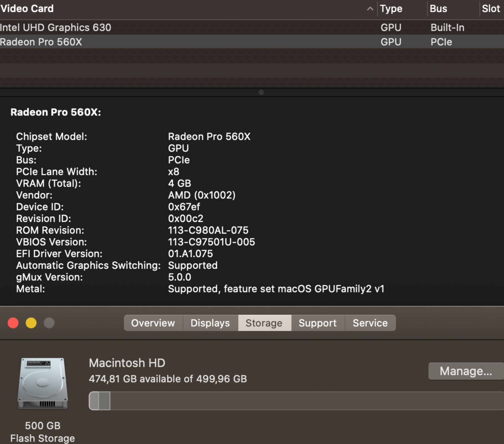Click the Macintosh HD storage usage bar
The height and width of the screenshot is (444, 504).
tap(296, 401)
